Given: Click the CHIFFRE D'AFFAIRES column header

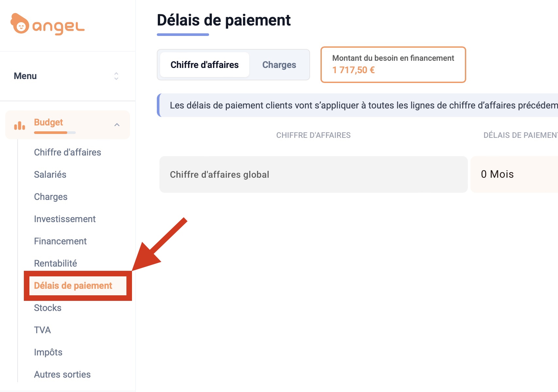Looking at the screenshot, I should [x=313, y=135].
